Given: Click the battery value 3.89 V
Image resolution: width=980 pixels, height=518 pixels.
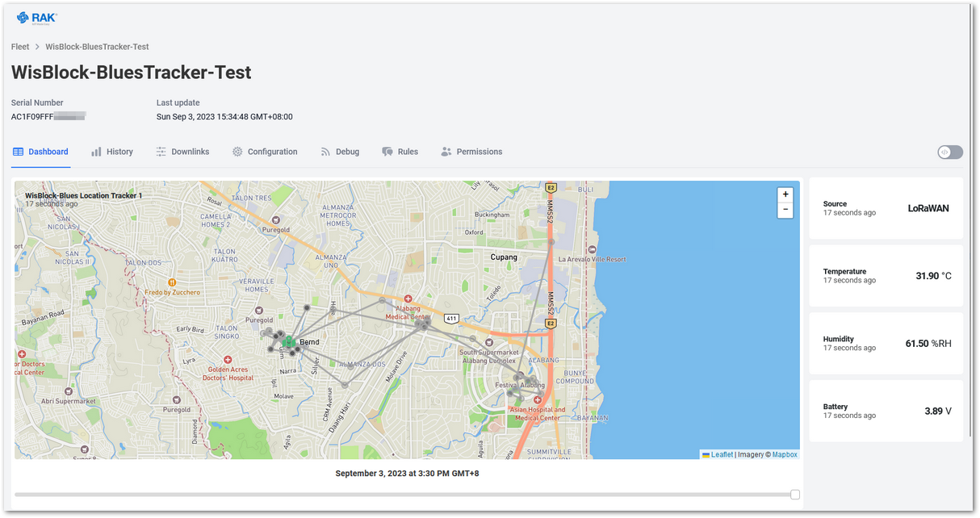Looking at the screenshot, I should pos(938,411).
